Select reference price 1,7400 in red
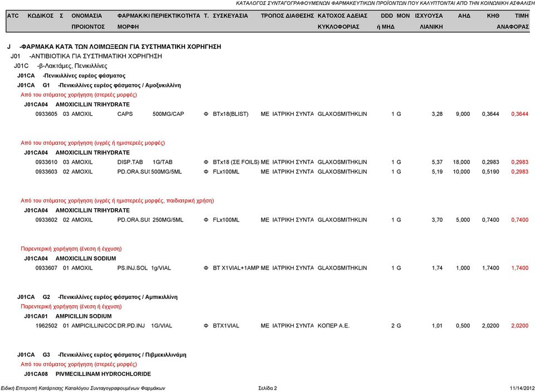 click(519, 268)
